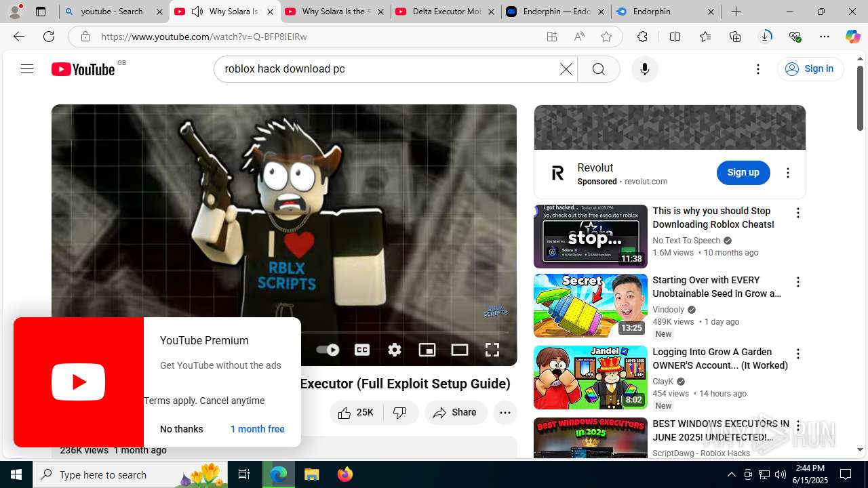Image resolution: width=868 pixels, height=488 pixels.
Task: Share this video
Action: tap(456, 412)
